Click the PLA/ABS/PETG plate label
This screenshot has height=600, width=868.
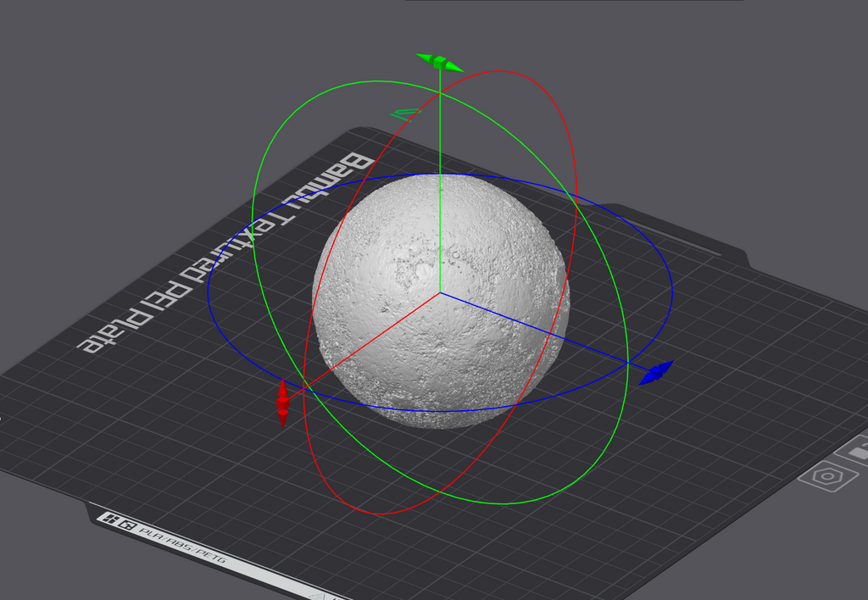click(183, 545)
